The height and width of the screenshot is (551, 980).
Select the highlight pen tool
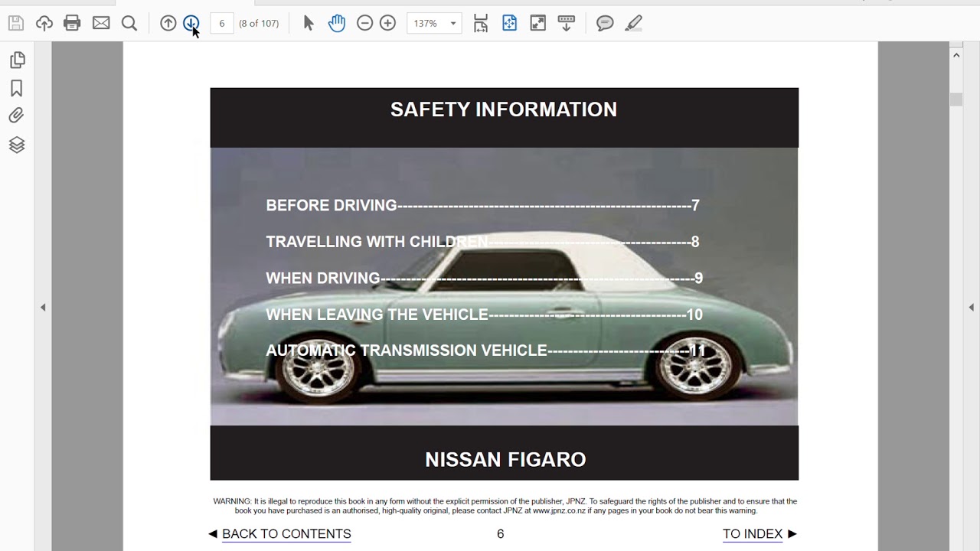pyautogui.click(x=633, y=23)
